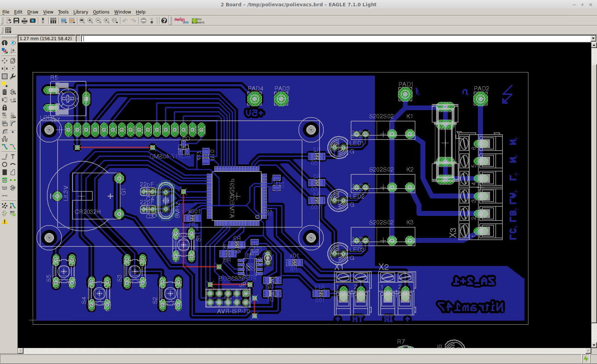Select the Show (eye) tool
The image size is (597, 364).
pyautogui.click(x=13, y=43)
